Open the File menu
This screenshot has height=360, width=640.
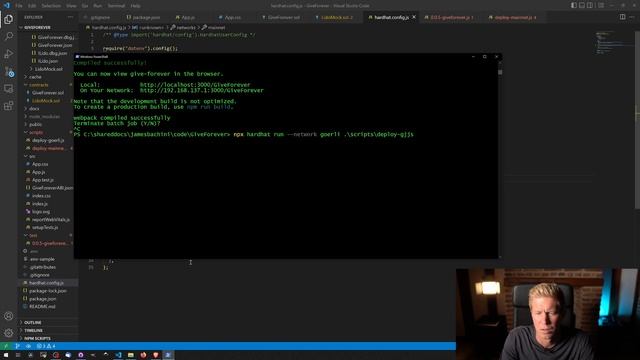[19, 6]
